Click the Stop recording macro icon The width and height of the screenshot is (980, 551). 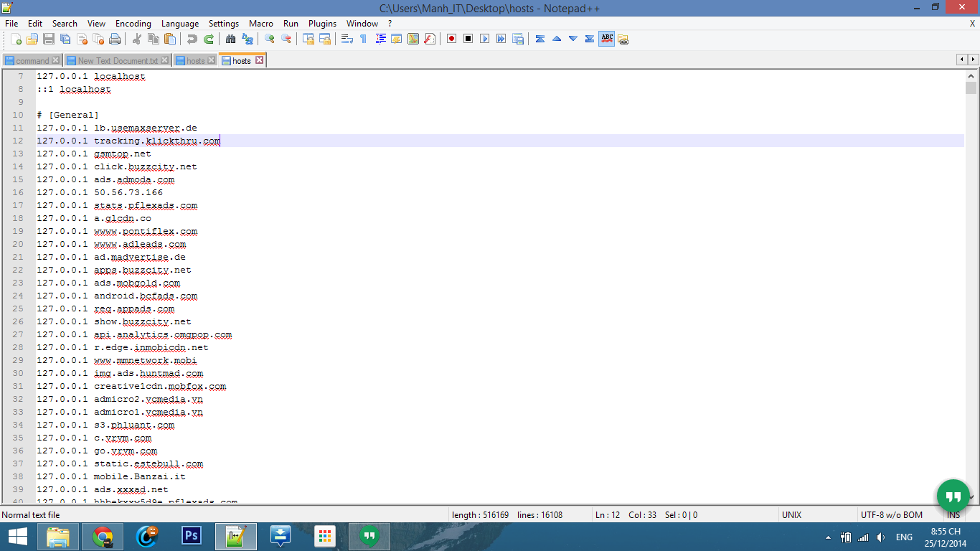coord(468,39)
